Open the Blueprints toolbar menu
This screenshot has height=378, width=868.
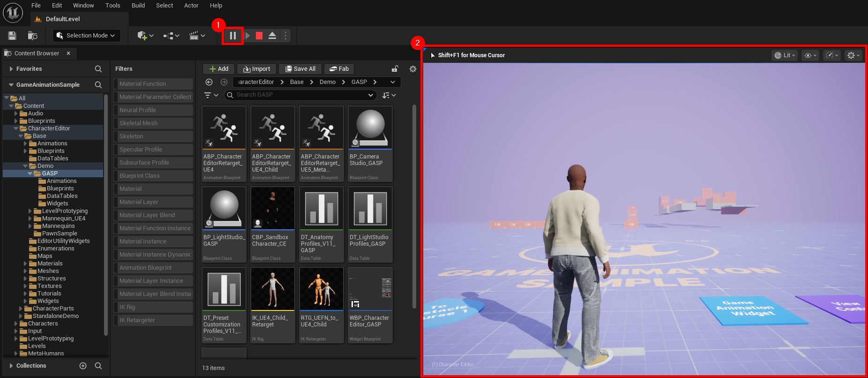pos(171,36)
